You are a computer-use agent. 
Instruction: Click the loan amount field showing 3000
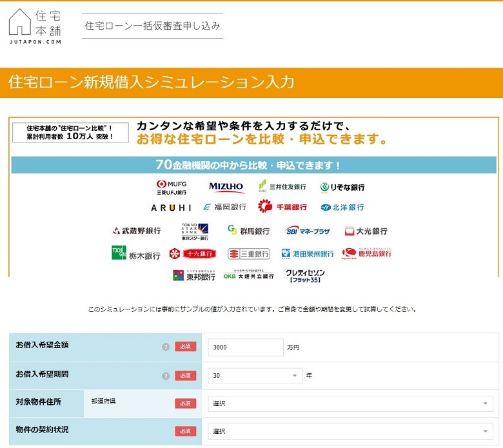coord(246,347)
